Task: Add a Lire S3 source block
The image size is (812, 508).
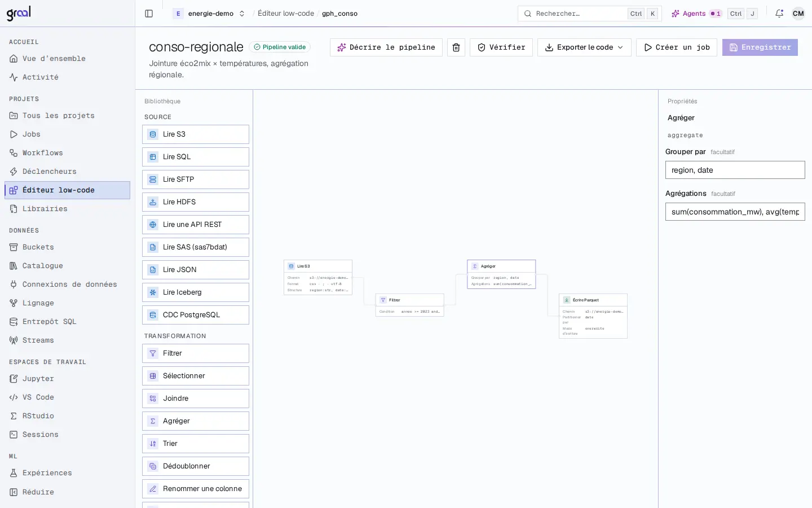Action: (x=196, y=134)
